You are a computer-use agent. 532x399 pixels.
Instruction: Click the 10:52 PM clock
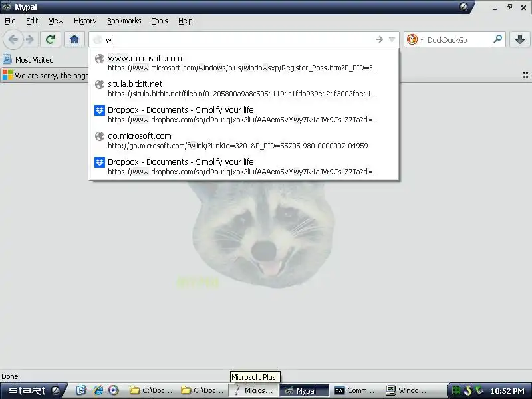(507, 391)
